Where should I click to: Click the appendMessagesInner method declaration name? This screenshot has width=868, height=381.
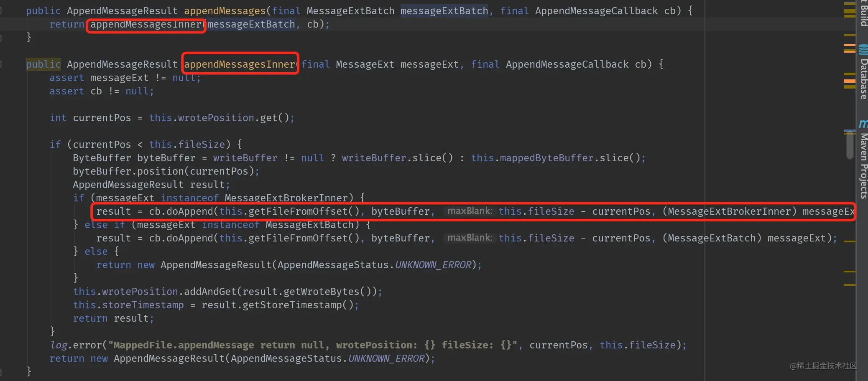pos(240,64)
